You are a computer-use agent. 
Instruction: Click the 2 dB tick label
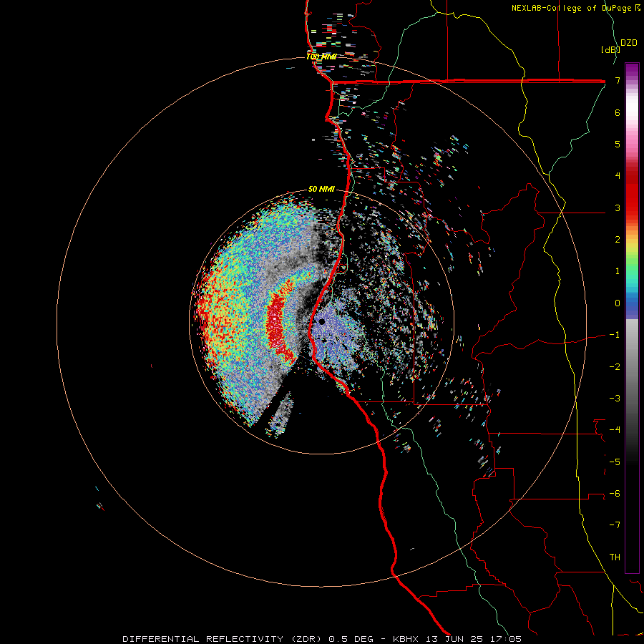coord(618,240)
